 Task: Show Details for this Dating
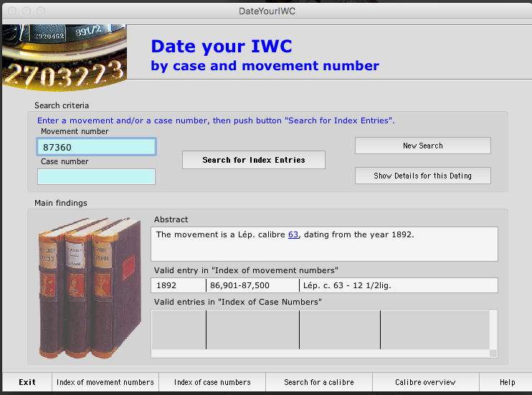pyautogui.click(x=422, y=176)
